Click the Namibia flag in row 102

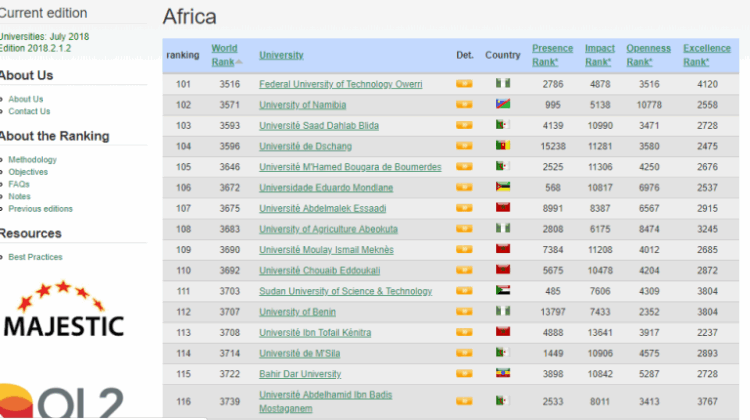point(503,104)
